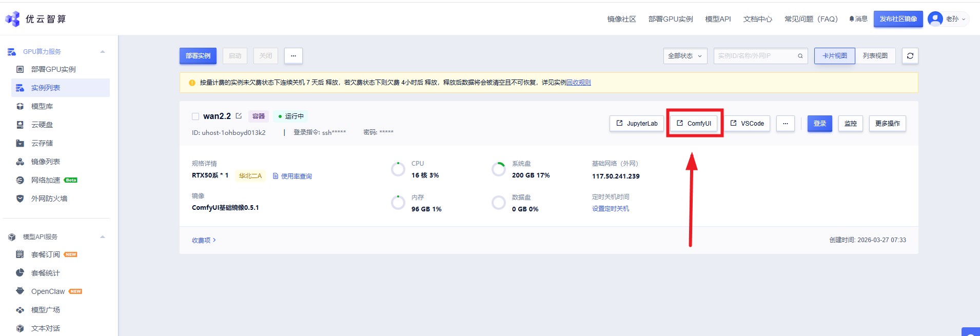980x336 pixels.
Task: Collapse the model API services section
Action: (x=103, y=237)
